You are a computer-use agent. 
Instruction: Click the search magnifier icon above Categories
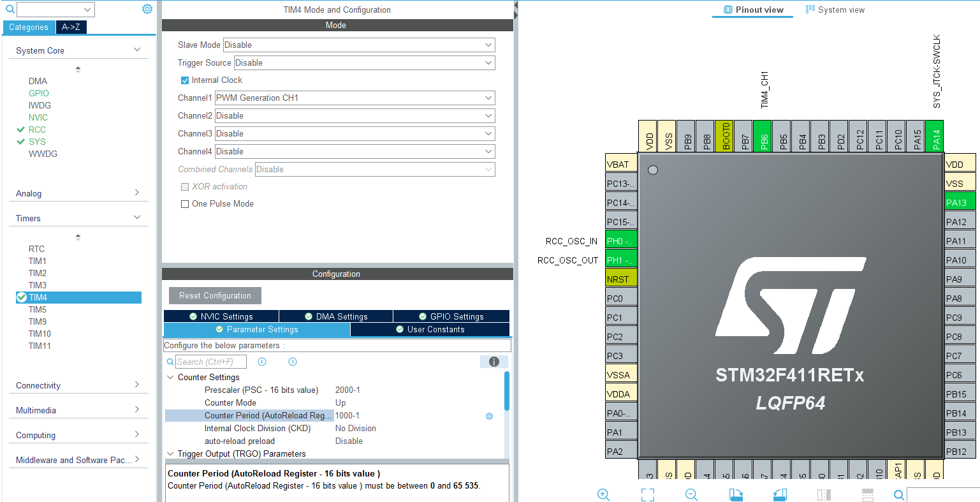click(10, 10)
